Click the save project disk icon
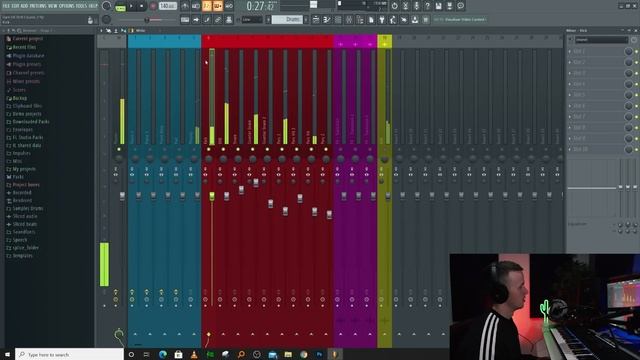The width and height of the screenshot is (640, 360). (438, 6)
